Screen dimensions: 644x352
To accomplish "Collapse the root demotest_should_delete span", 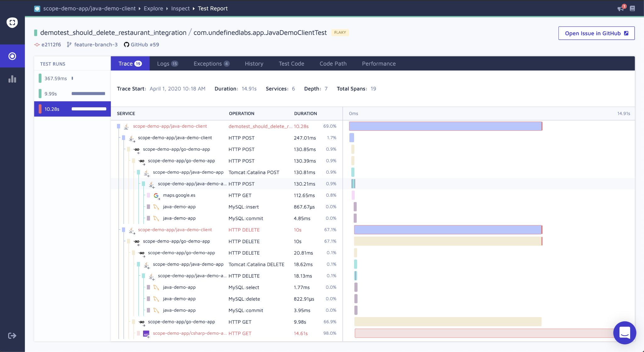I will tap(119, 126).
